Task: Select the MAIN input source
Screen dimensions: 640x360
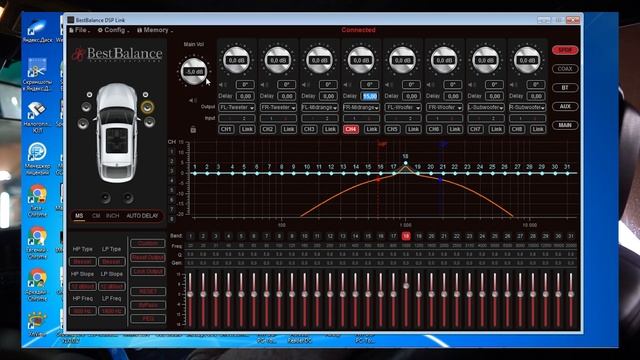Action: [565, 125]
